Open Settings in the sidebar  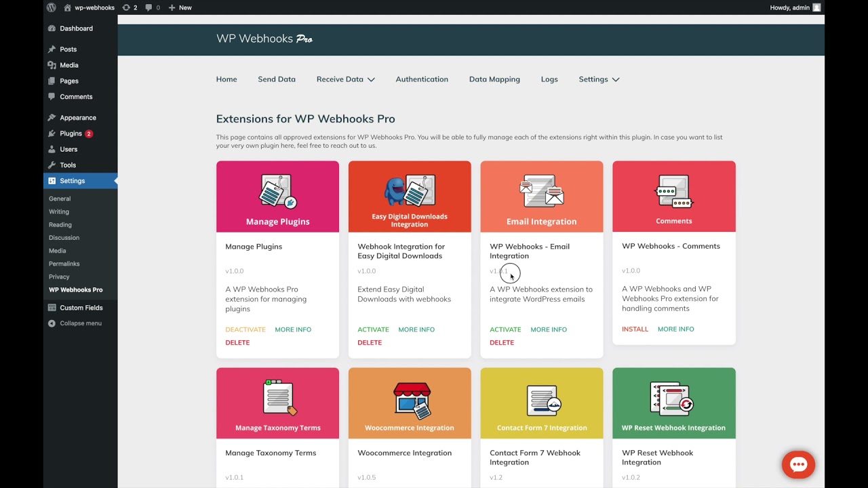pyautogui.click(x=80, y=181)
